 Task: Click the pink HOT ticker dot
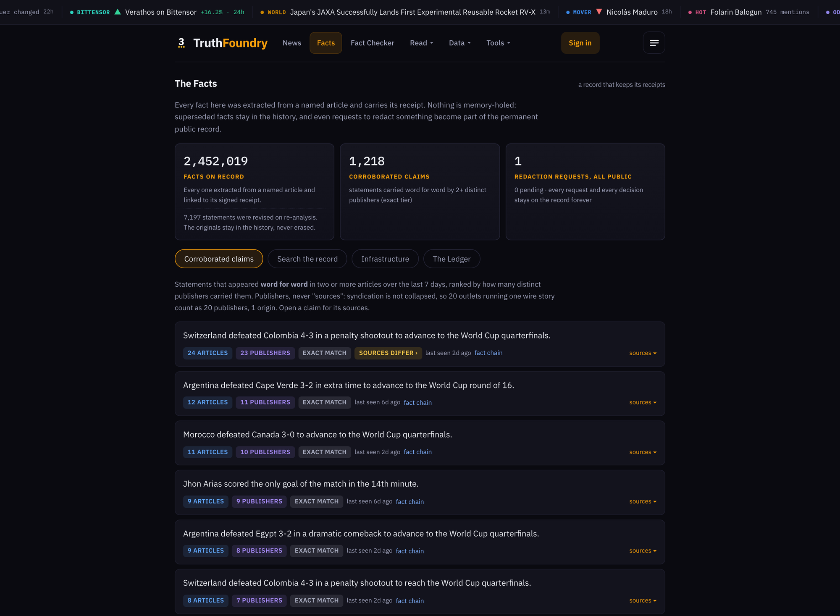pos(690,12)
